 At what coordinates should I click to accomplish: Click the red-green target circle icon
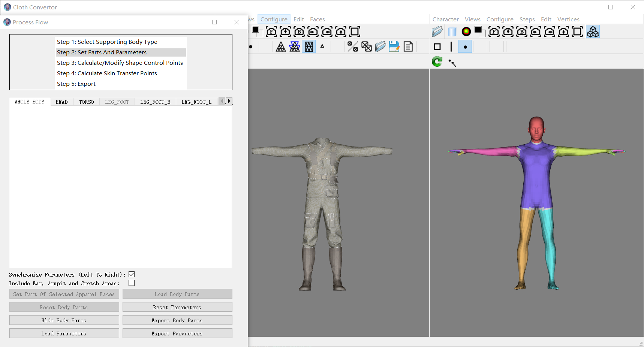coord(466,32)
